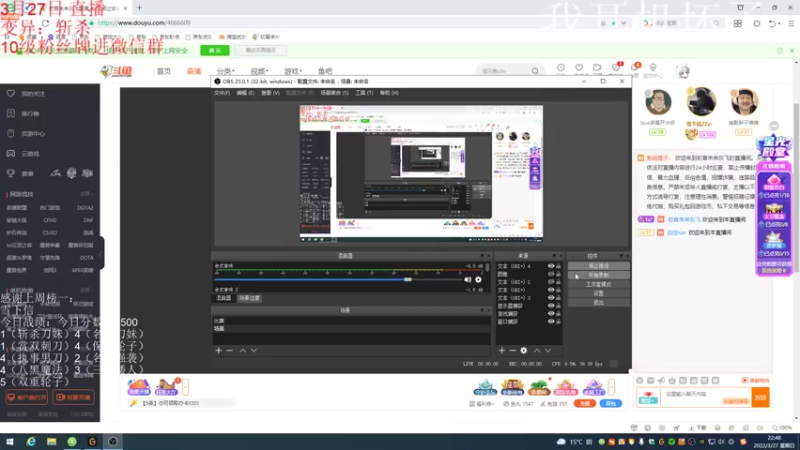The width and height of the screenshot is (800, 450).
Task: Collapse the Douyu left sidebar with the chevron
Action: 101,254
